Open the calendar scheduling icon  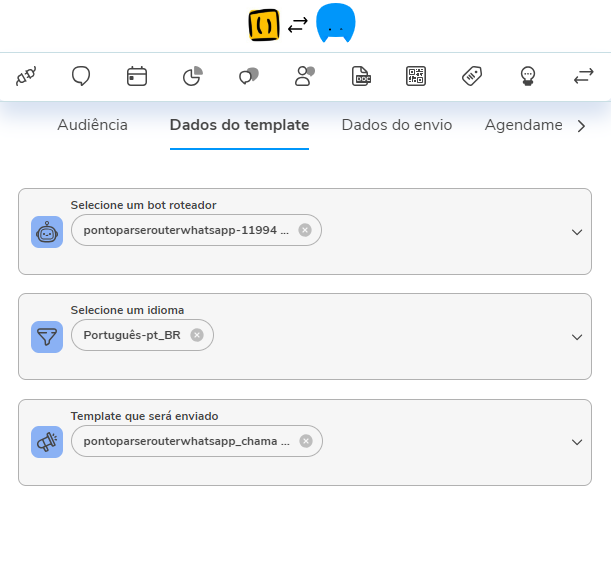[x=137, y=76]
